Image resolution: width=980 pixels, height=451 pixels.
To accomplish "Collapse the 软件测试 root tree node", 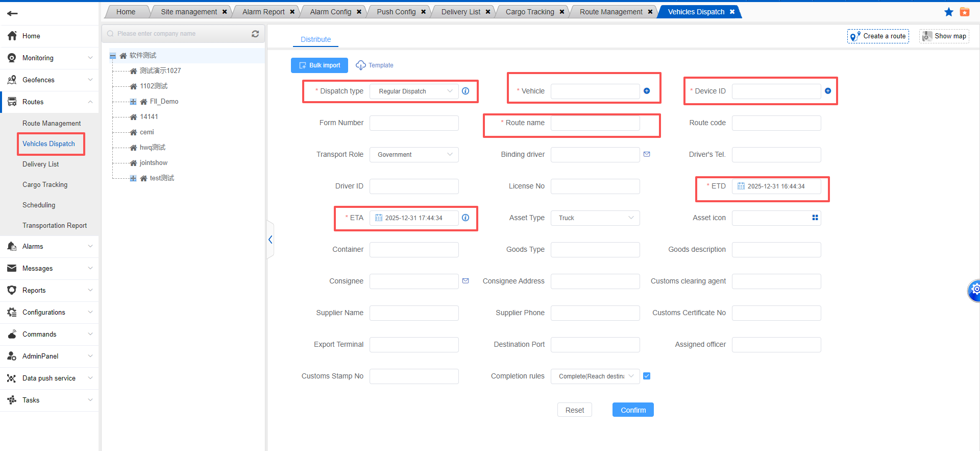I will click(113, 56).
